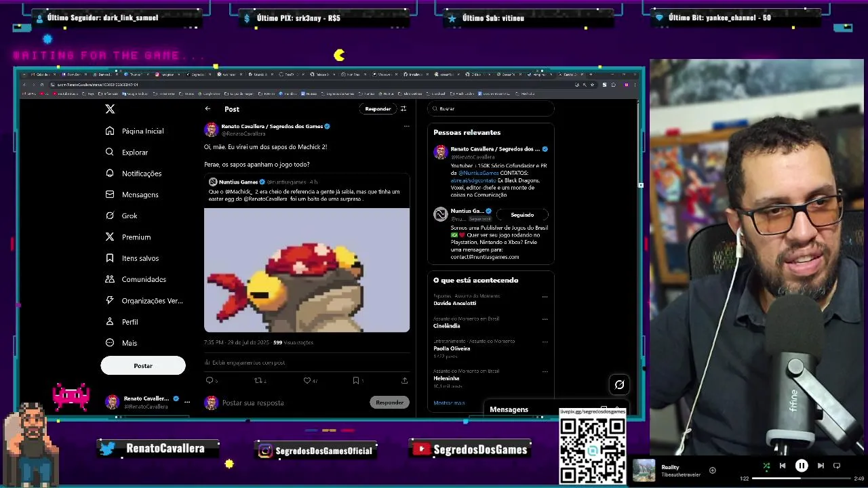Click the Postar button

[x=143, y=365]
